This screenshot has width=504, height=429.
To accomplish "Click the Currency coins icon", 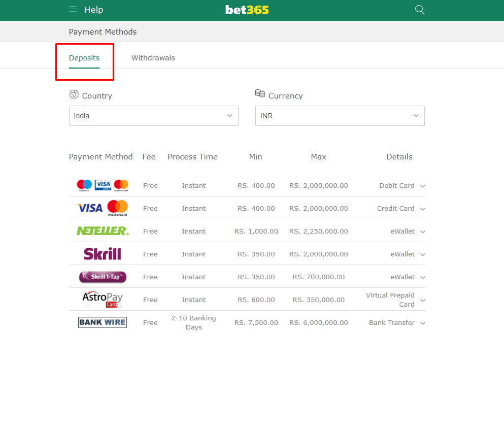I will point(260,93).
